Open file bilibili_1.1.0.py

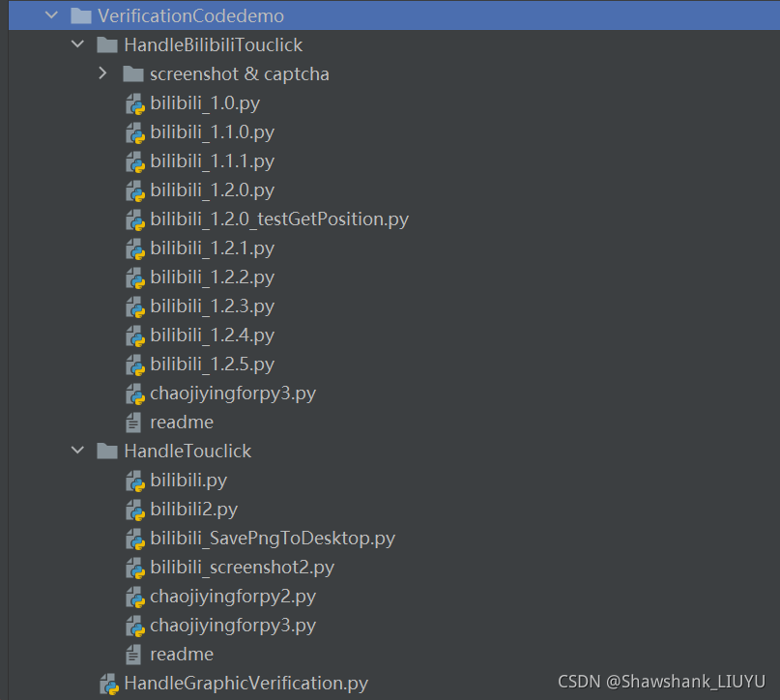click(x=212, y=131)
